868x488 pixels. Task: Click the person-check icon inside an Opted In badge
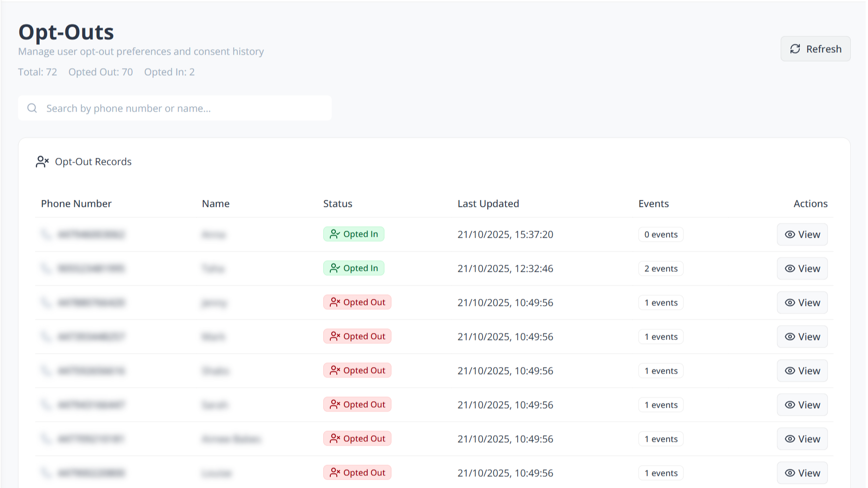(335, 233)
